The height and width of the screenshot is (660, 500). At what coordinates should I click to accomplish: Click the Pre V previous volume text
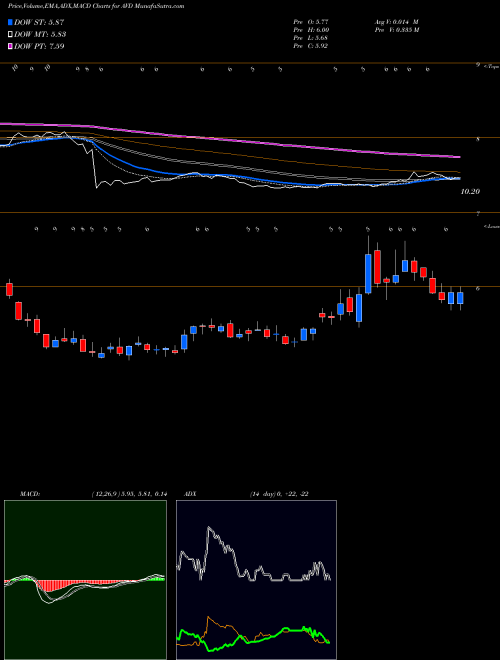[397, 30]
